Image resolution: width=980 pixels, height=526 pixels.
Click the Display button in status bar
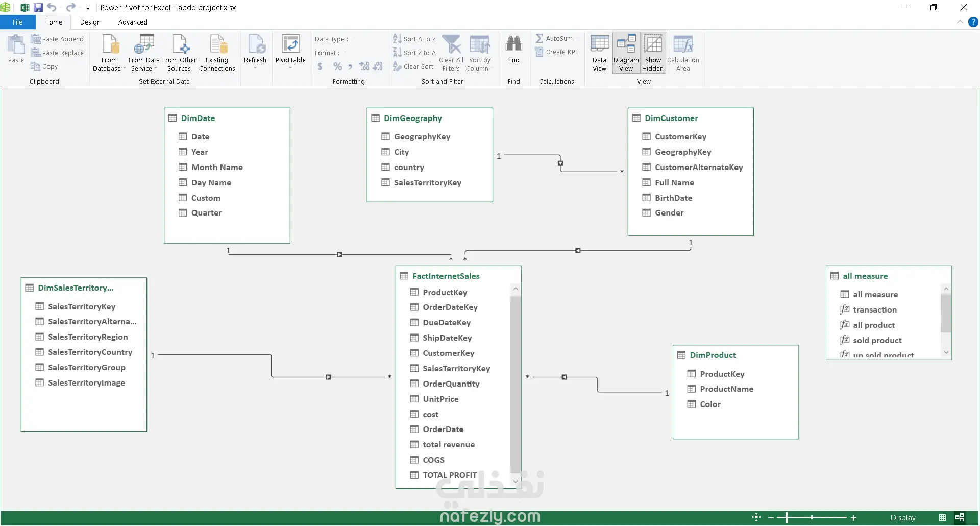(x=903, y=517)
